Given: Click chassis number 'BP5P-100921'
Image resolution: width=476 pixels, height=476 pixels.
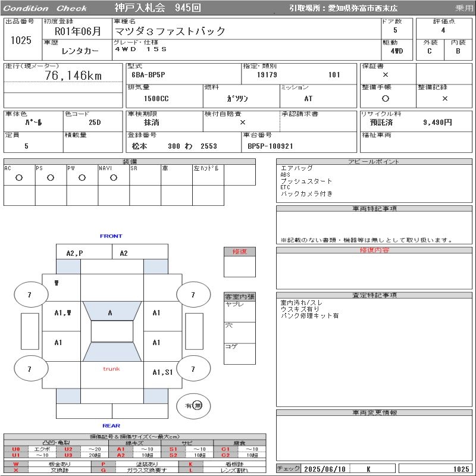Looking at the screenshot, I should pos(270,146).
